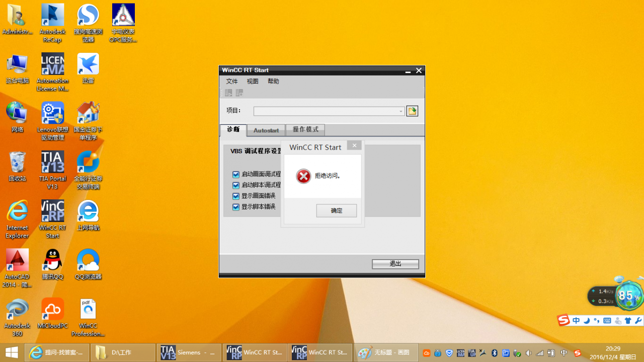644x362 pixels.
Task: Switch to the IE taskbar window
Action: [x=57, y=352]
